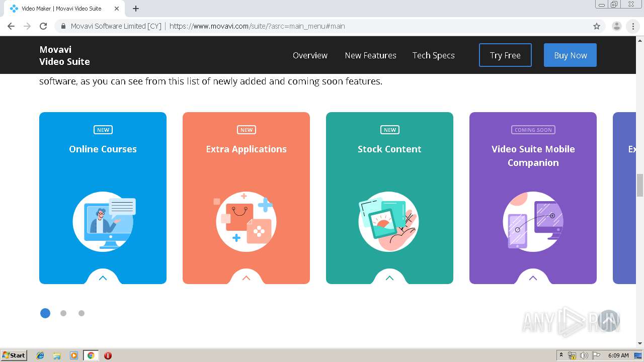This screenshot has height=362, width=644.
Task: Click the Stock Content photo illustration
Action: click(388, 222)
